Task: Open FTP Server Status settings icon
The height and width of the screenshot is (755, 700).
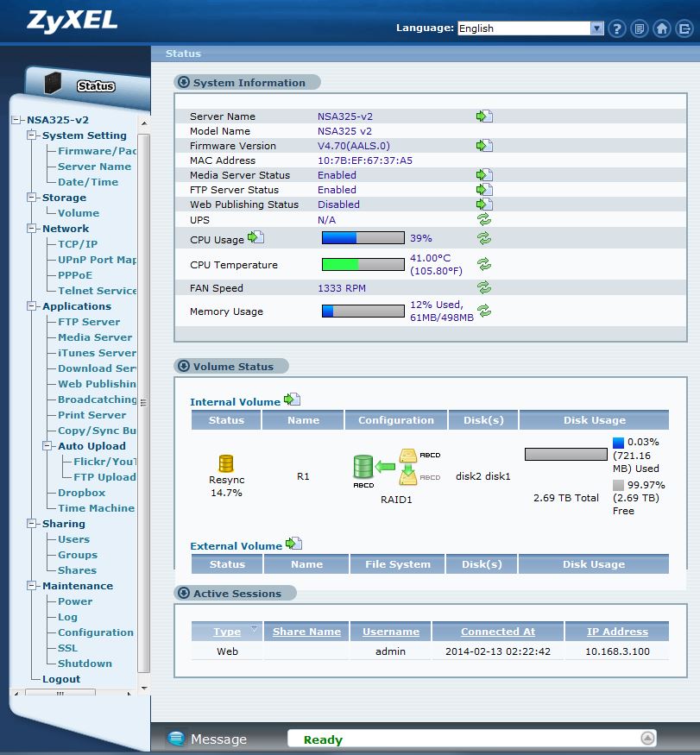Action: [x=484, y=189]
